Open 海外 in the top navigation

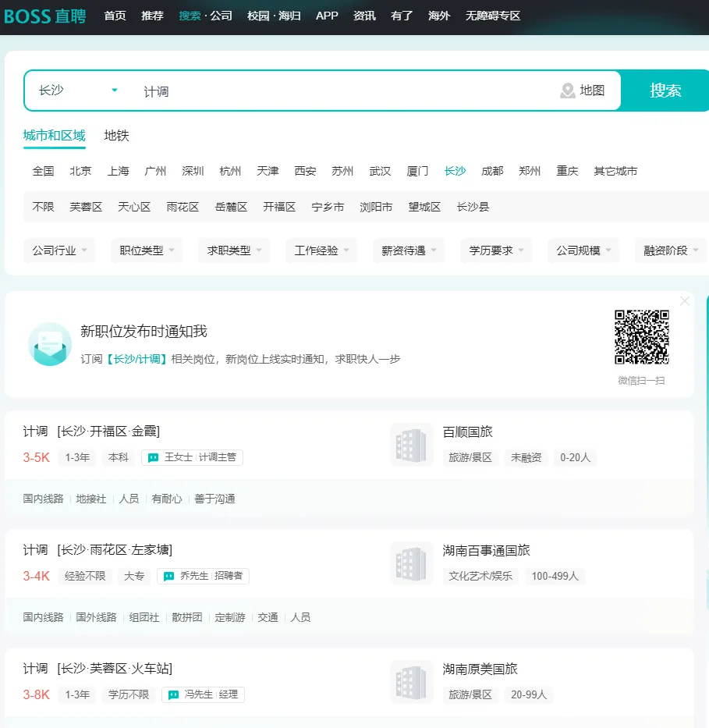439,16
